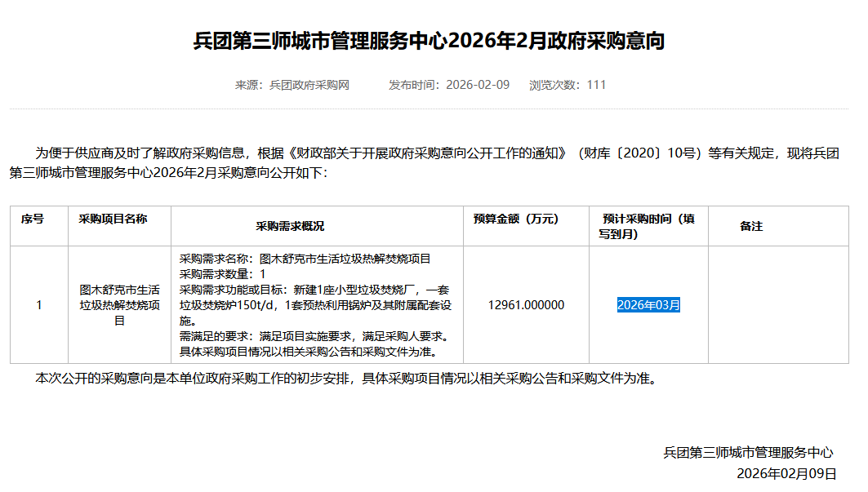Click the publish date 2026-02-09
The height and width of the screenshot is (492, 868).
tap(477, 85)
